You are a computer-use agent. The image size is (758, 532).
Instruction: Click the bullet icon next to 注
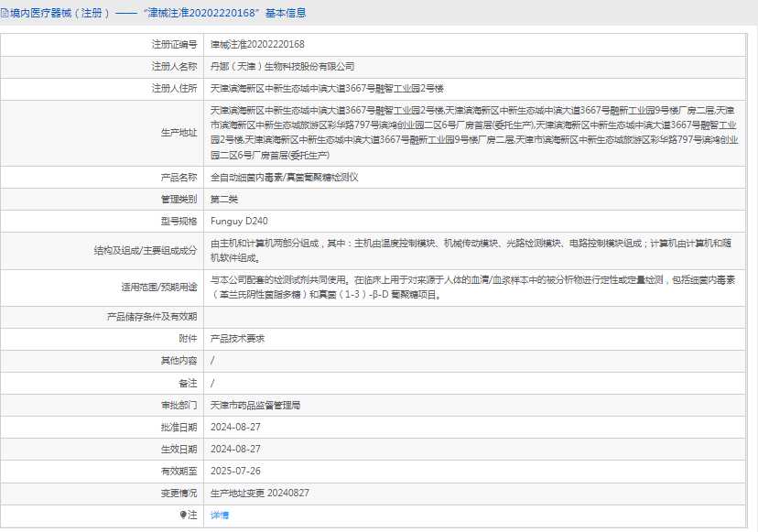point(183,515)
